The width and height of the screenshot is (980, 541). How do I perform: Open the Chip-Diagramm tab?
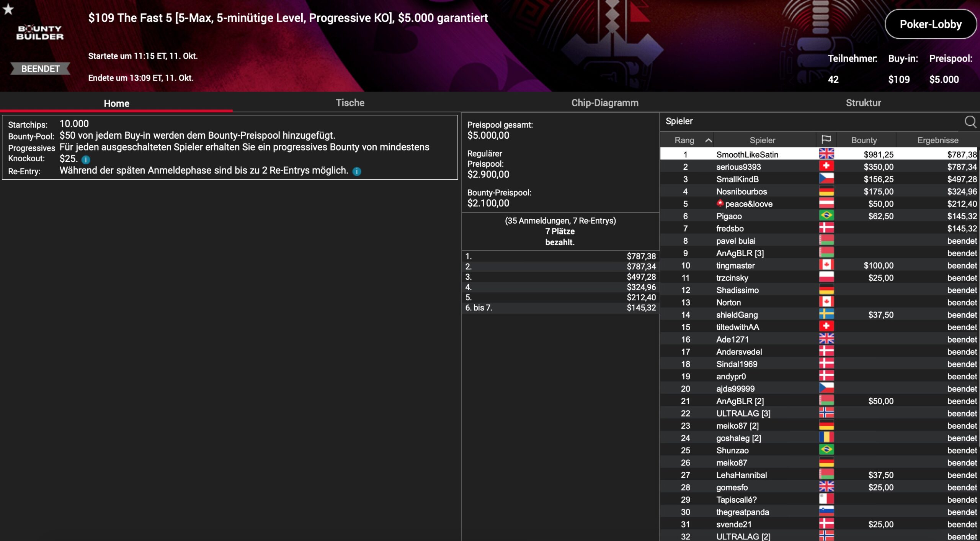pyautogui.click(x=604, y=103)
